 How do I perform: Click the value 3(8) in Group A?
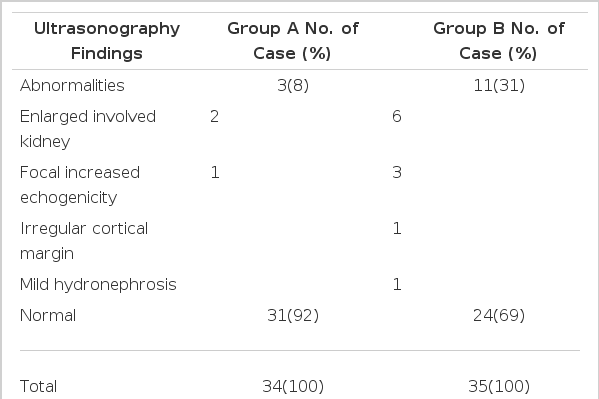click(293, 85)
